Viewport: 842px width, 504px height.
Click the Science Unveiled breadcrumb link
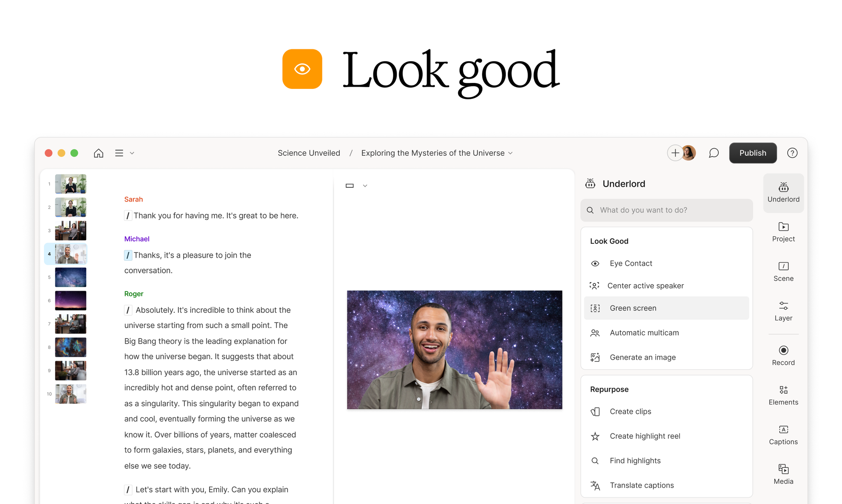(x=309, y=153)
